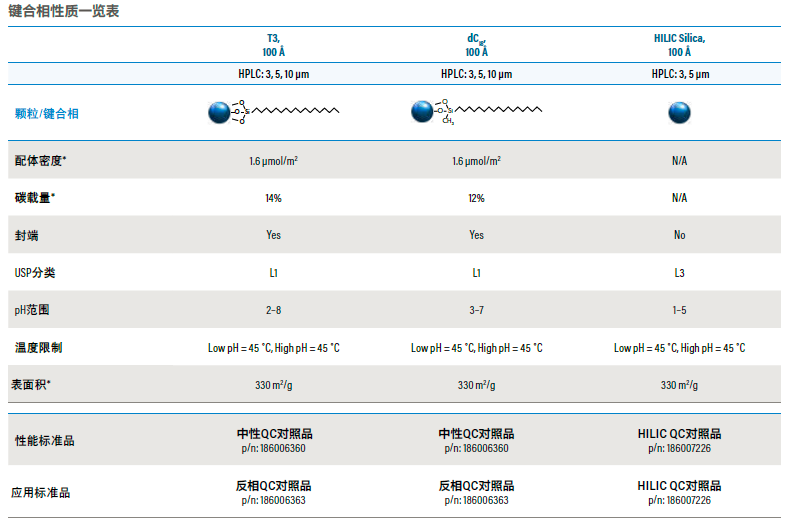Click the 颗粒/键合相 row label
This screenshot has height=523, width=794.
coord(47,113)
